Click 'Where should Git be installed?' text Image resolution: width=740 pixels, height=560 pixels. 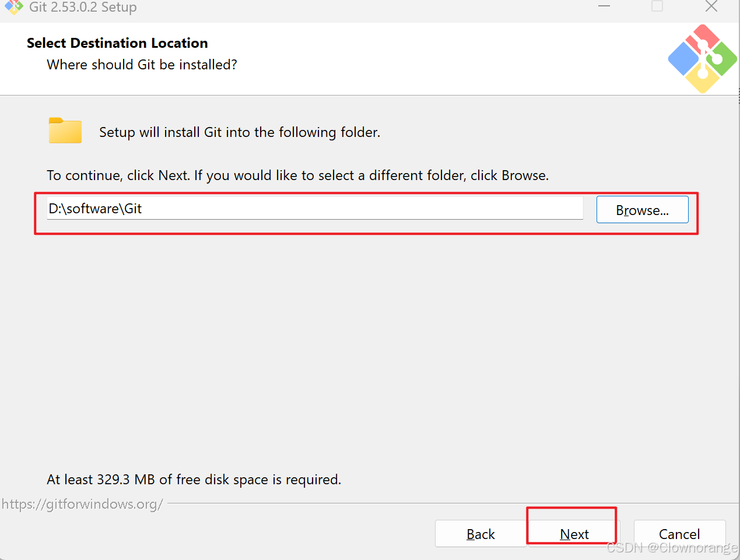pyautogui.click(x=142, y=65)
